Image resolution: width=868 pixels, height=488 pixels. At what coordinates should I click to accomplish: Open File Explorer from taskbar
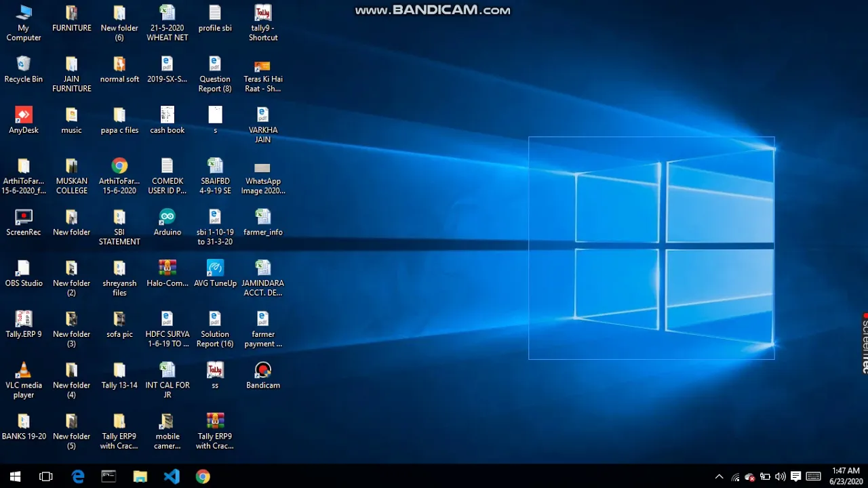click(140, 476)
